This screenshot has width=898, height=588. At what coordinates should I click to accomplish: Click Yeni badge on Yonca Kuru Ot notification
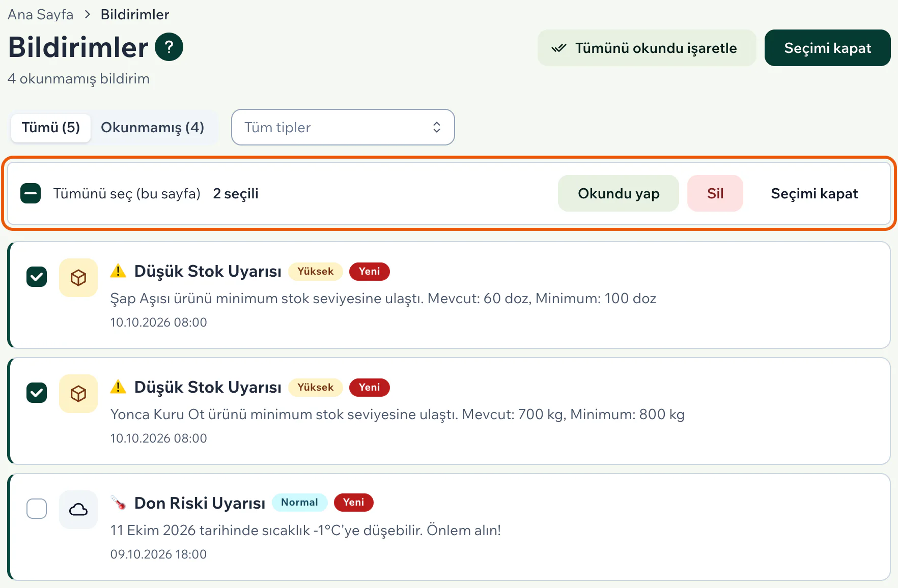point(370,387)
